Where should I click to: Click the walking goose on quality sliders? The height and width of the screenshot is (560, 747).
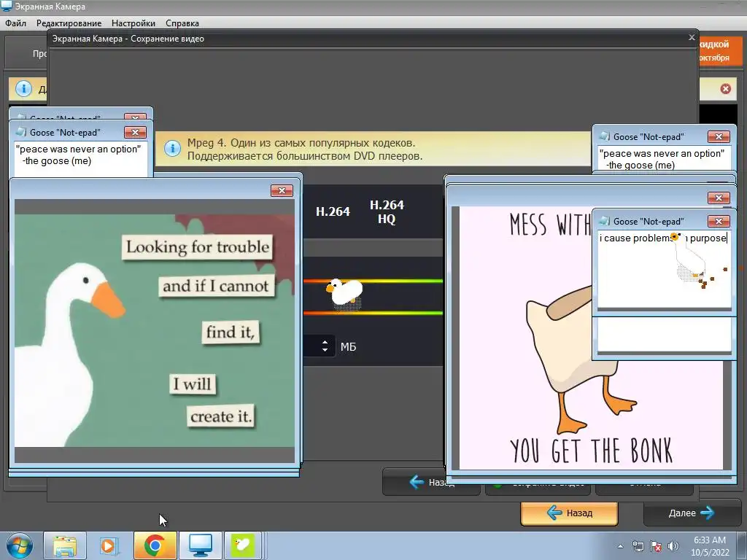pyautogui.click(x=345, y=293)
